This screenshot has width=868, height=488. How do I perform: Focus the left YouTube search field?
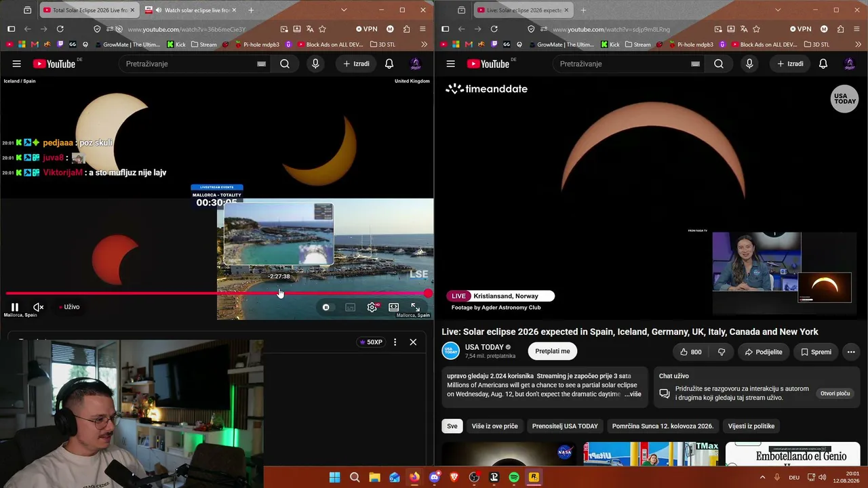pos(193,64)
